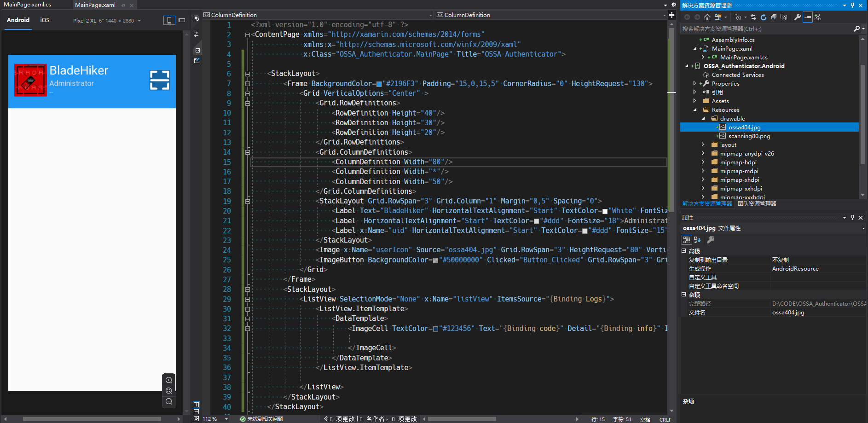The height and width of the screenshot is (423, 868).
Task: Click the horizontal split layout icon
Action: pos(196,412)
